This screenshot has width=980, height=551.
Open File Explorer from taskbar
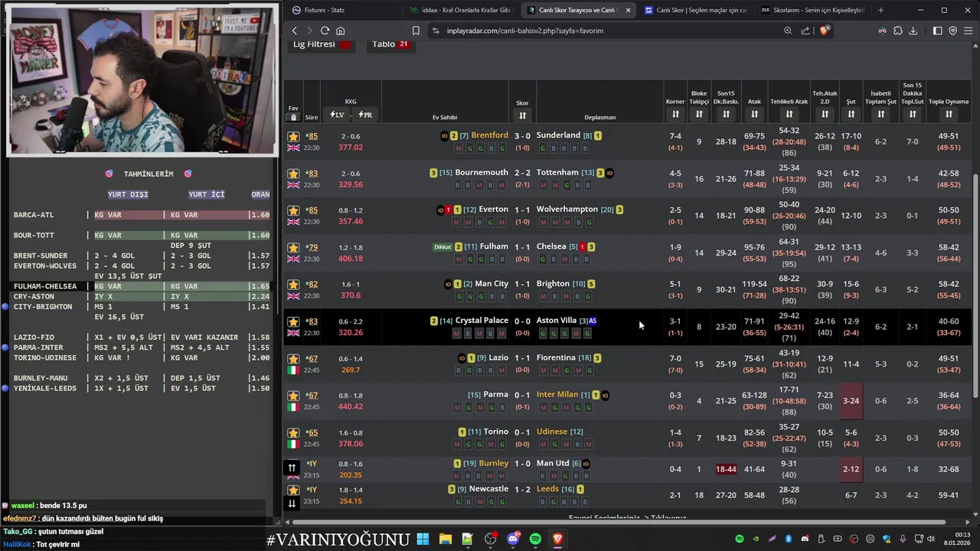[445, 539]
